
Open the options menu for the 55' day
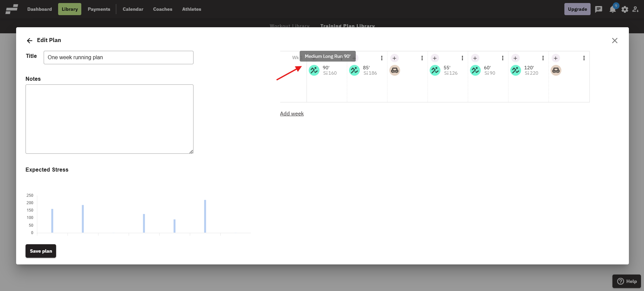coord(462,58)
